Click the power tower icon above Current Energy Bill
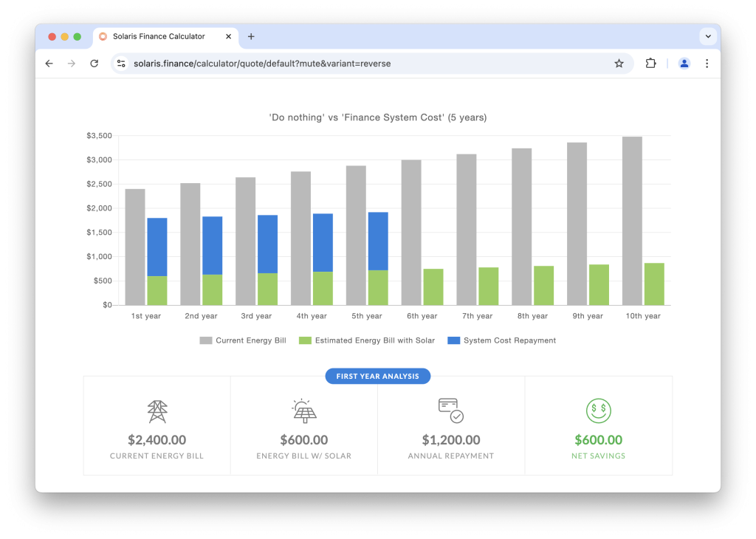The height and width of the screenshot is (539, 756). coord(157,411)
